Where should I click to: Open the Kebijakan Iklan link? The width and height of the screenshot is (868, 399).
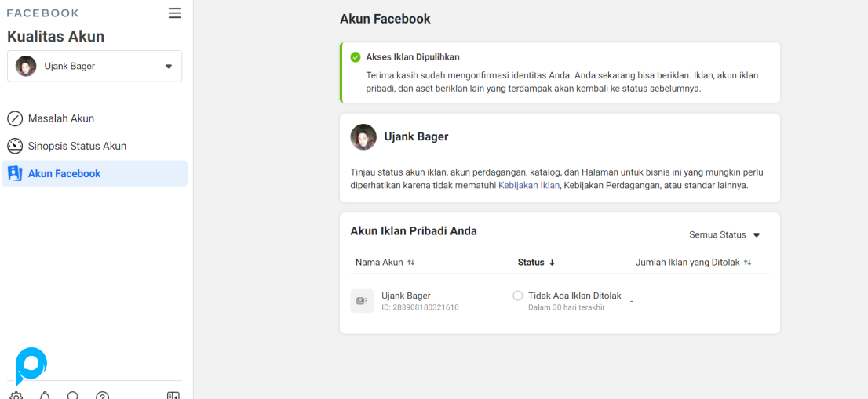point(528,186)
